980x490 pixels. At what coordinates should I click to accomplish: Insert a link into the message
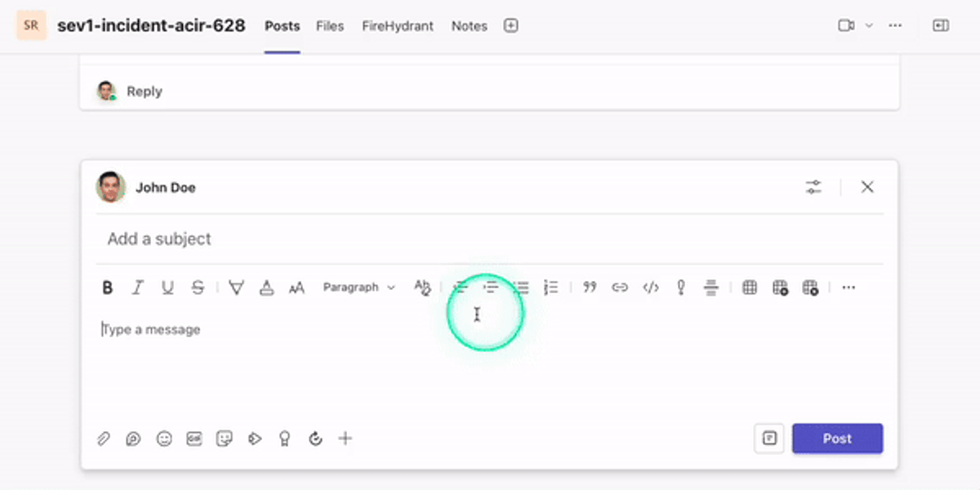point(620,287)
